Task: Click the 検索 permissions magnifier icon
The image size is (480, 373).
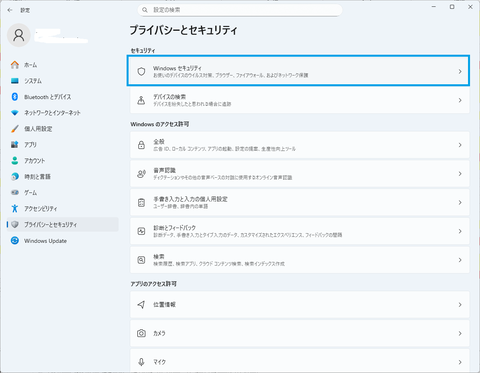Action: (x=141, y=260)
